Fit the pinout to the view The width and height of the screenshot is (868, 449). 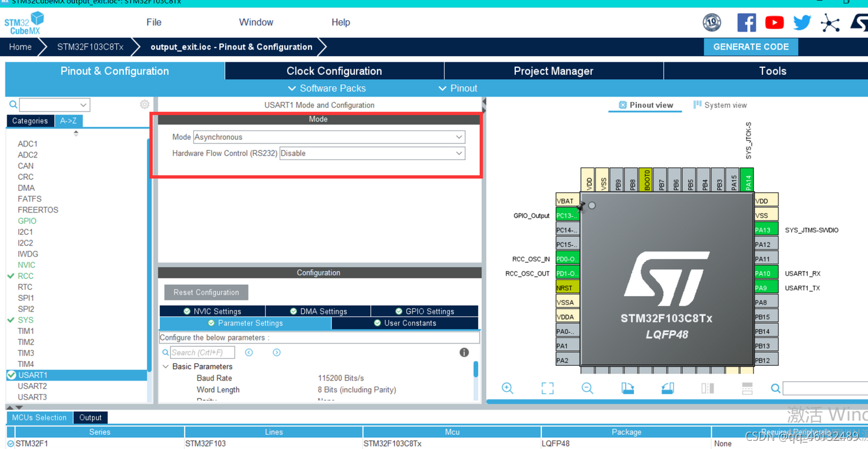tap(547, 388)
